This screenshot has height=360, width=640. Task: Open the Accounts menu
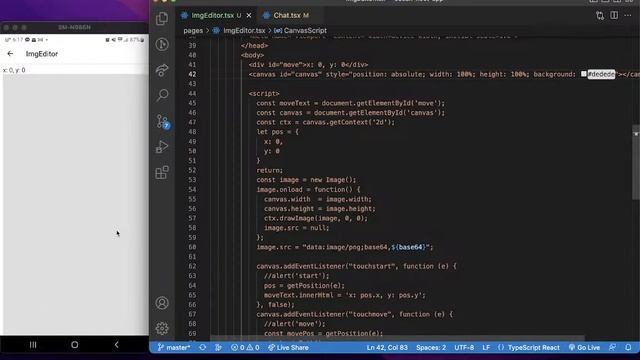tap(162, 303)
